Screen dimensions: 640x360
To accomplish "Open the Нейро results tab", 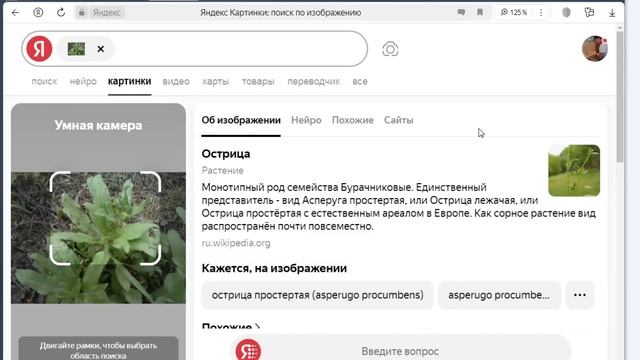I will click(x=306, y=120).
